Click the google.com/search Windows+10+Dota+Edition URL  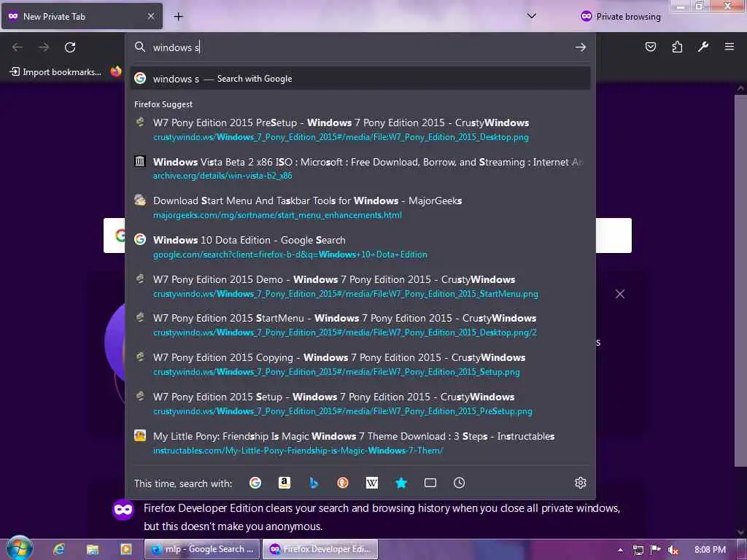coord(290,254)
